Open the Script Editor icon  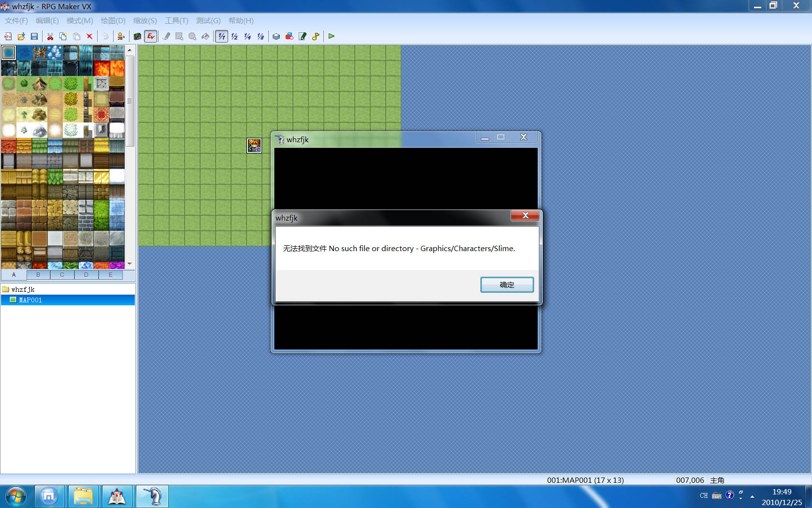[x=303, y=36]
